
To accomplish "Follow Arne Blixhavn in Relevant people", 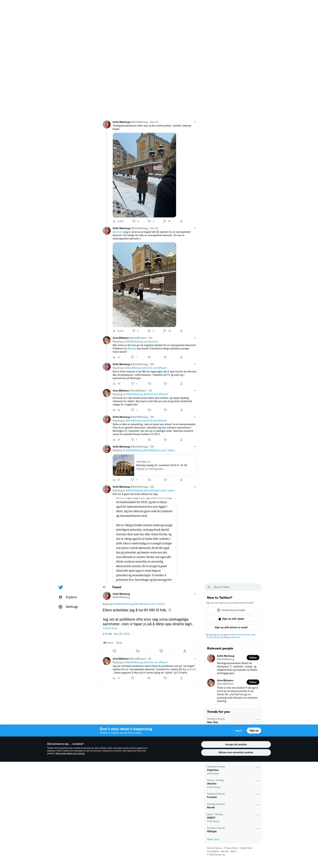I will (x=253, y=682).
